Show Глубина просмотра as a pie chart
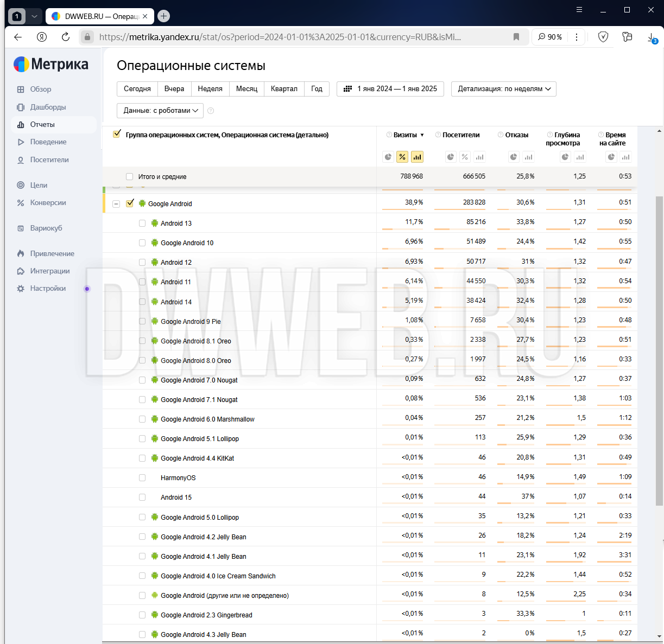The image size is (664, 644). [565, 157]
